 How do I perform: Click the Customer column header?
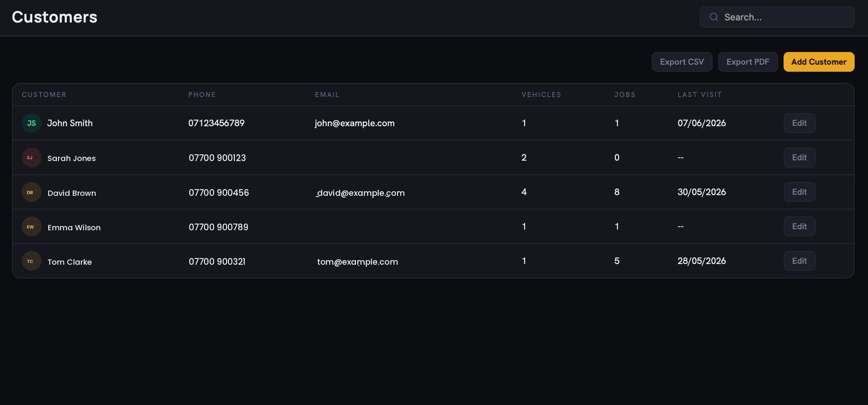44,95
